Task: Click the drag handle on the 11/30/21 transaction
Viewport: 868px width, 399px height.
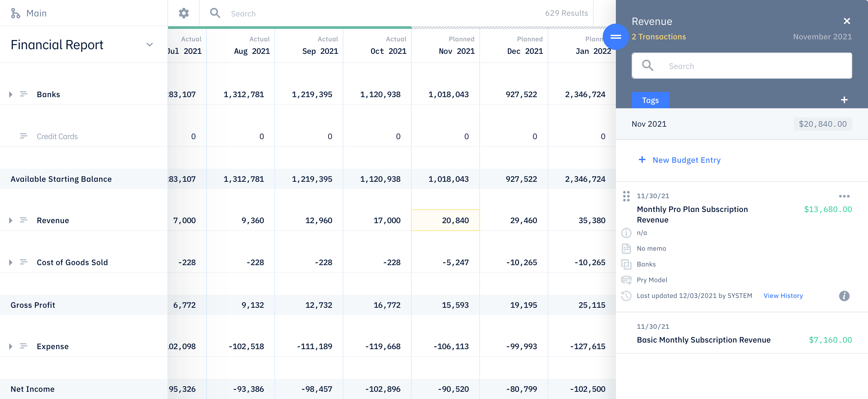Action: coord(626,196)
